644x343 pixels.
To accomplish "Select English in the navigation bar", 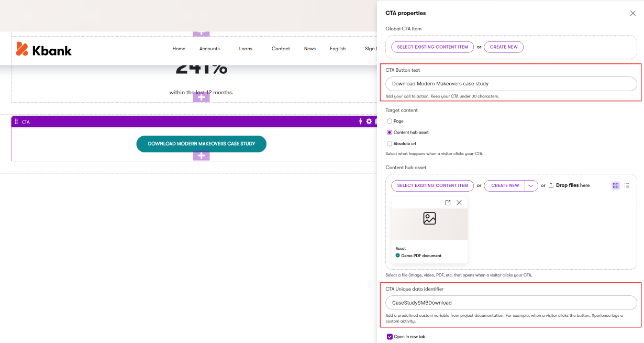I will coord(338,48).
